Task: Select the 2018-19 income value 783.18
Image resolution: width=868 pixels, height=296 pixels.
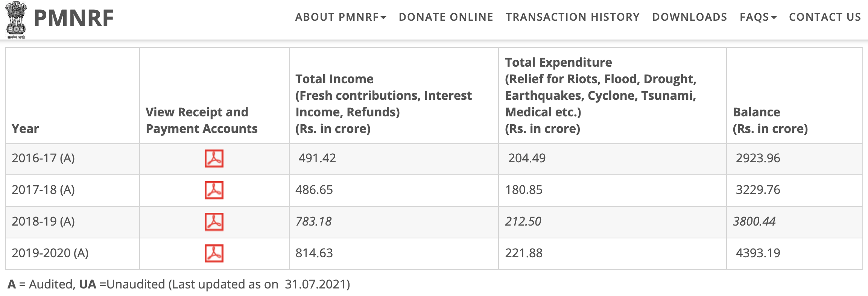Action: point(313,221)
